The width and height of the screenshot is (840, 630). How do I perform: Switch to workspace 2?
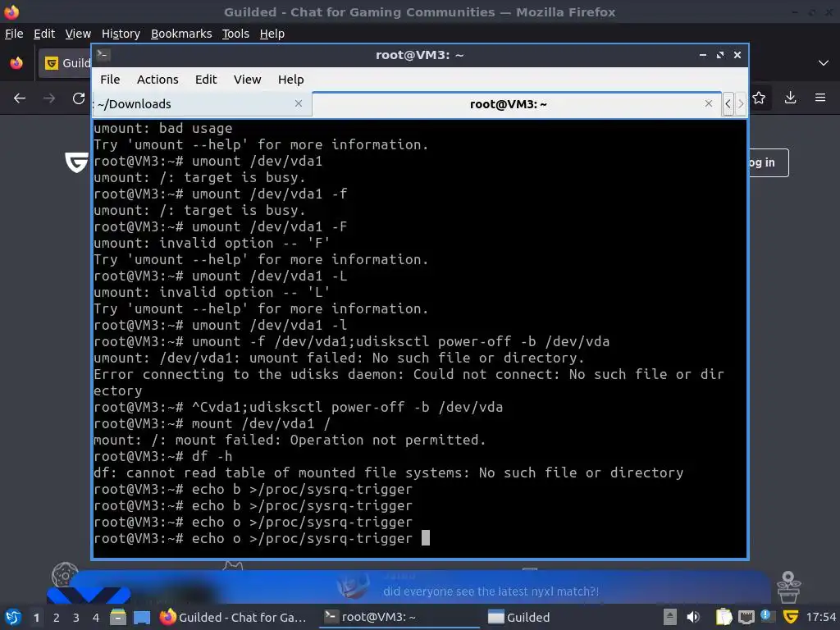coord(56,618)
